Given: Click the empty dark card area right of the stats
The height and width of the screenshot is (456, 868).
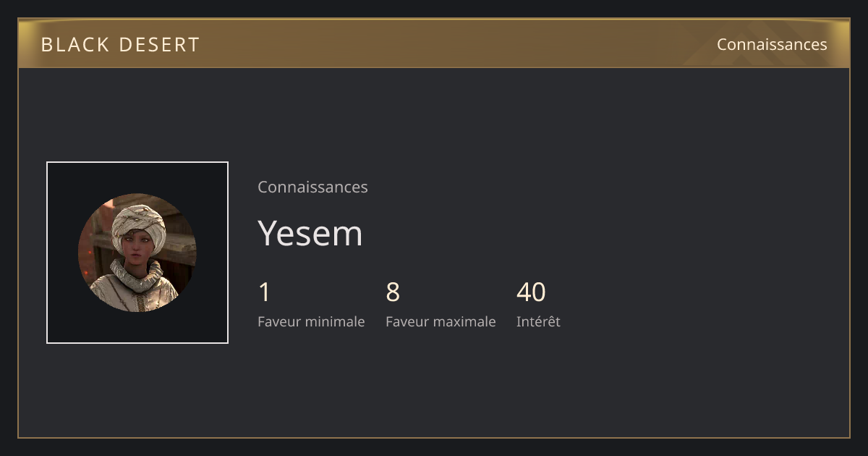Looking at the screenshot, I should [x=702, y=304].
